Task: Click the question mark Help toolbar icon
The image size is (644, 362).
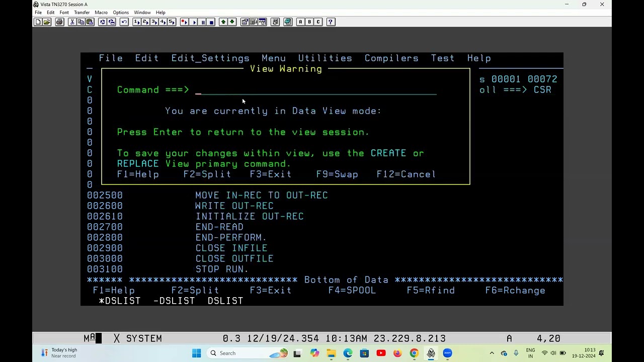Action: (331, 22)
